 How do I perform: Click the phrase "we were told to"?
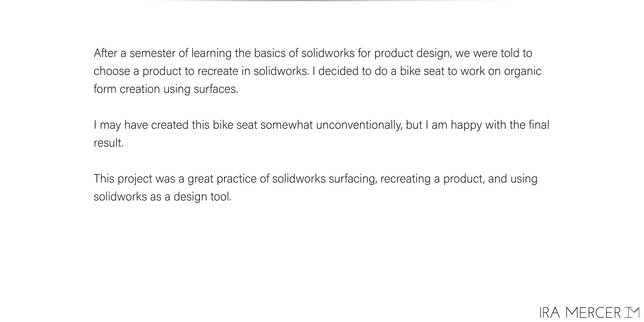pyautogui.click(x=494, y=53)
